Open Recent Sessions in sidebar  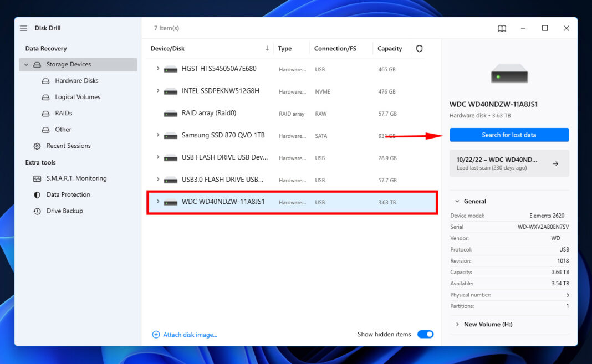(68, 146)
